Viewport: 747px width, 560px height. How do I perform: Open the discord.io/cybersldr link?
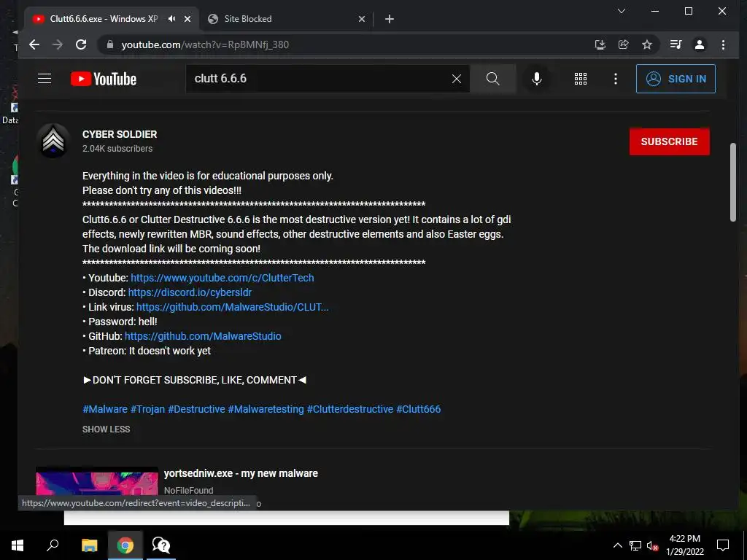[190, 292]
